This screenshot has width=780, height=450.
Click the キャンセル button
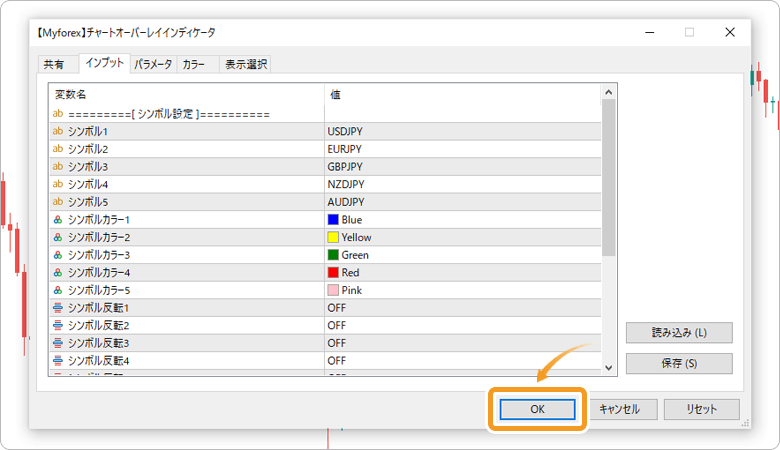click(x=619, y=409)
